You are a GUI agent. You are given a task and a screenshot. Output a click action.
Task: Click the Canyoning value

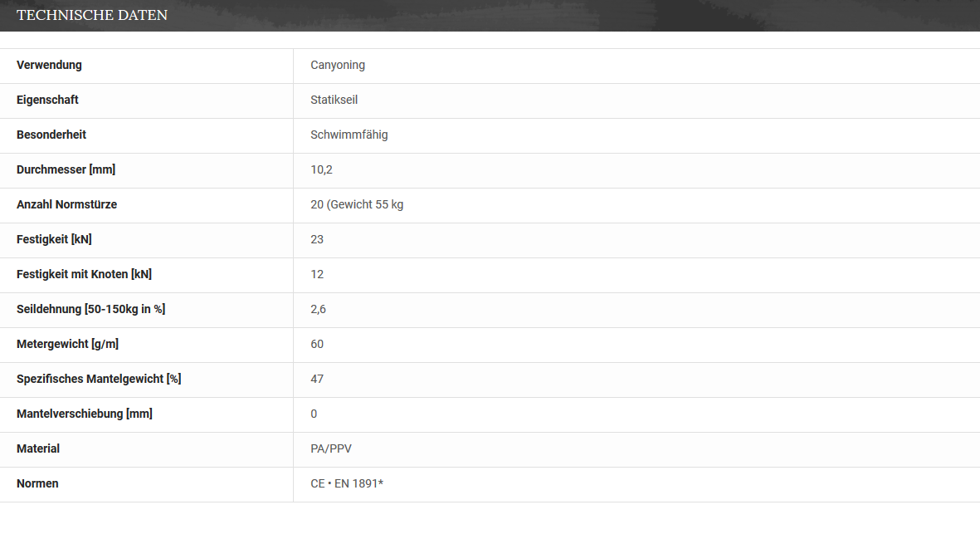point(338,65)
